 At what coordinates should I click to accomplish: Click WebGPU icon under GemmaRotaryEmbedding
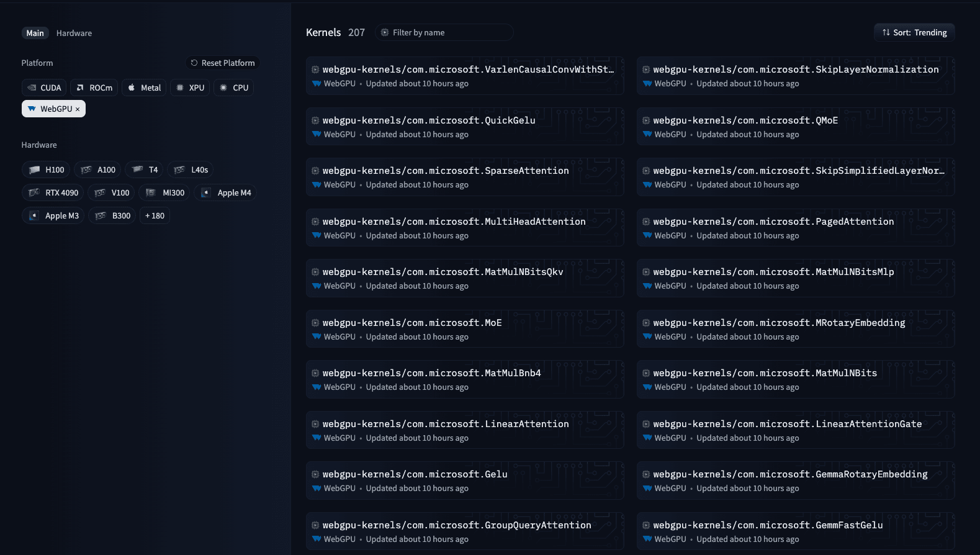tap(647, 488)
